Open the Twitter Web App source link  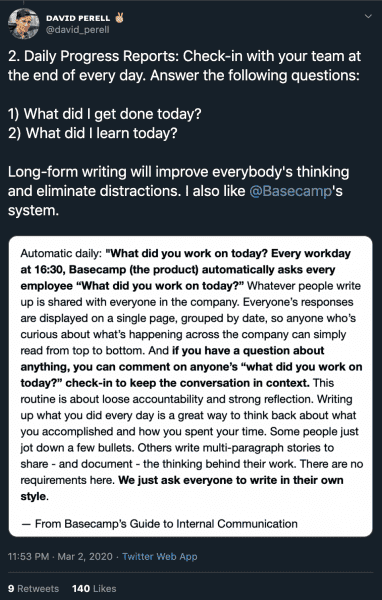coord(160,556)
